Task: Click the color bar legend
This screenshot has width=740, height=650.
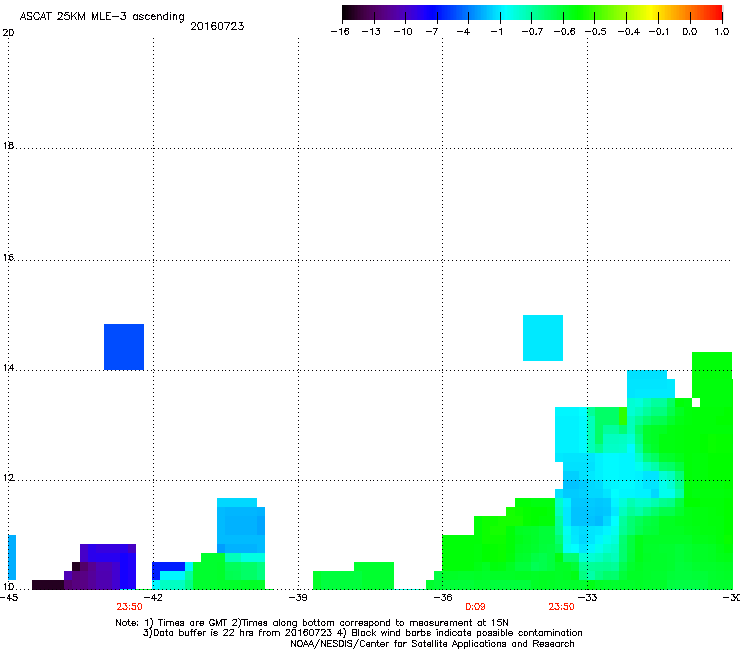Action: (x=532, y=13)
